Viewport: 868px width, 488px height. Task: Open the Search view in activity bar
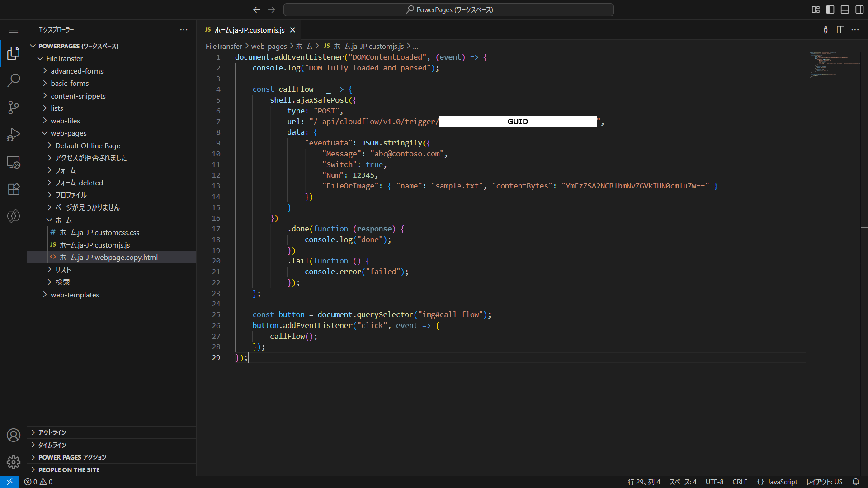[x=14, y=80]
